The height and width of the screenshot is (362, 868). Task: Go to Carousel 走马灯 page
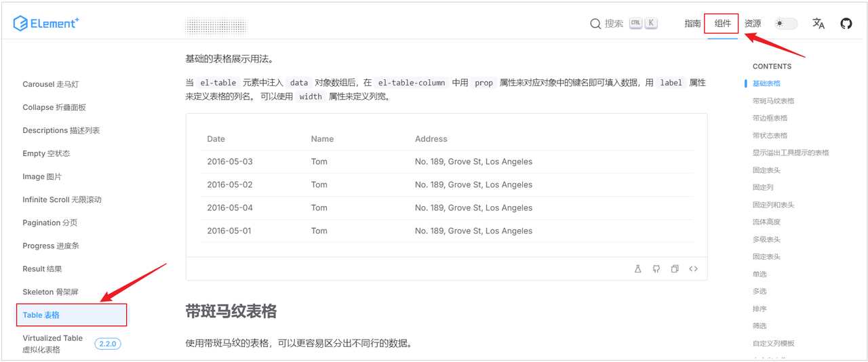50,85
